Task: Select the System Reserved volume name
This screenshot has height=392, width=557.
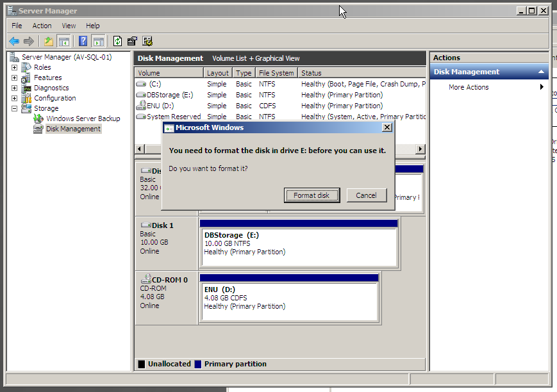Action: [x=174, y=117]
